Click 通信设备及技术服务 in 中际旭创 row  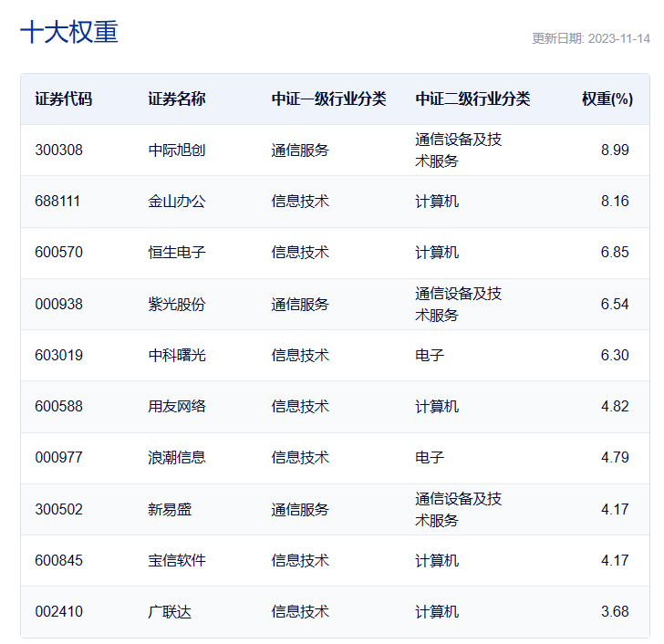point(458,150)
